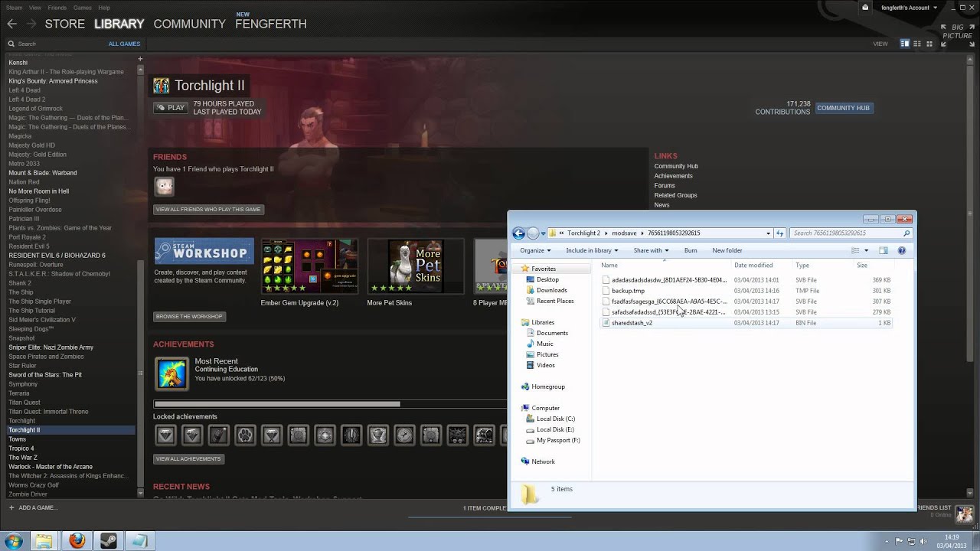Open the Friends menu in Steam
This screenshot has height=551, width=980.
pyautogui.click(x=57, y=8)
